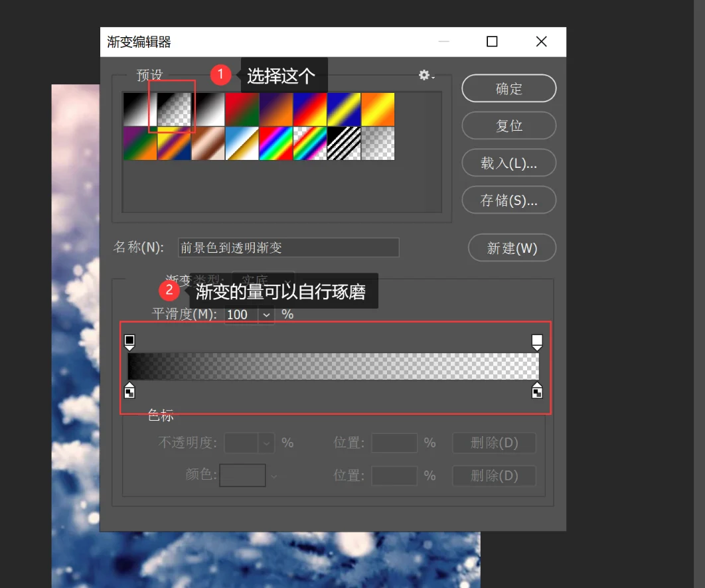Viewport: 705px width, 588px height.
Task: Click the 名称 gradient name field
Action: click(288, 248)
